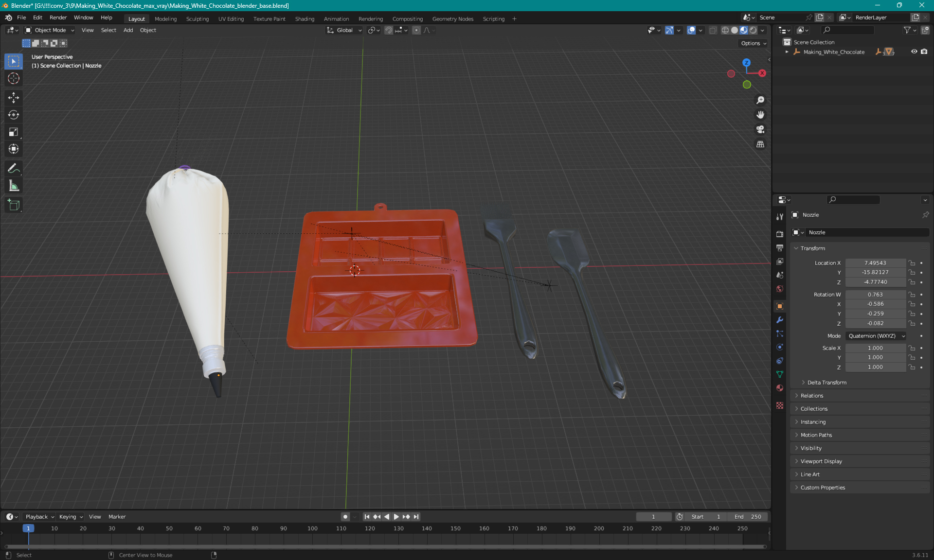Open the Material properties tab
This screenshot has height=560, width=934.
pyautogui.click(x=780, y=388)
